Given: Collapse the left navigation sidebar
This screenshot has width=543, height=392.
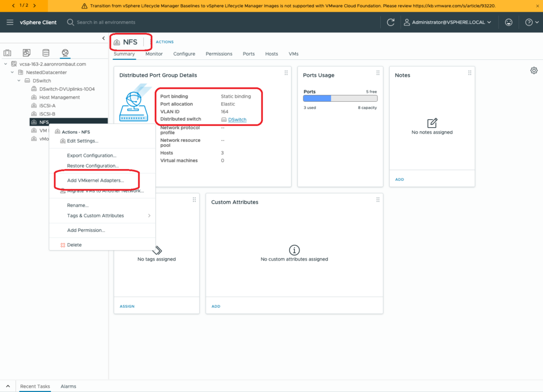Looking at the screenshot, I should point(103,38).
